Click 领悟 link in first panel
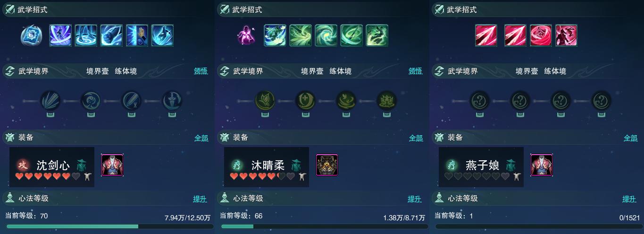The width and height of the screenshot is (644, 234). click(201, 71)
